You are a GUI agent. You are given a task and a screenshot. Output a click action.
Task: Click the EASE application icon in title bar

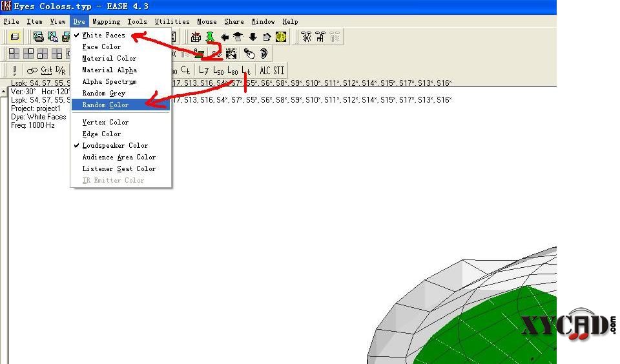pos(6,6)
